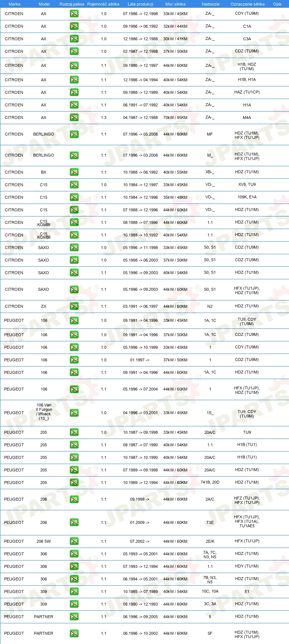Click the Marka column header

coord(14,4)
